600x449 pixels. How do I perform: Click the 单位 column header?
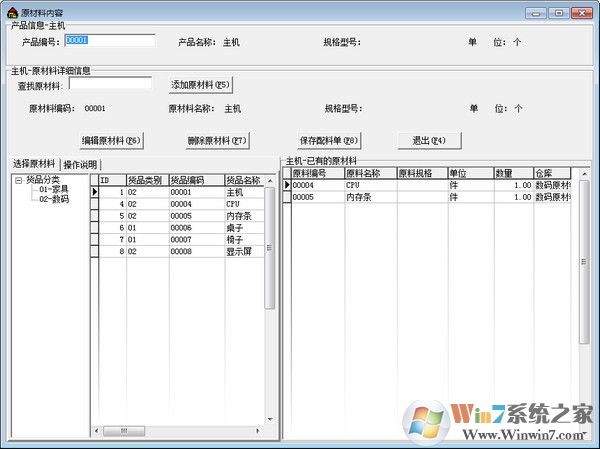pos(471,173)
